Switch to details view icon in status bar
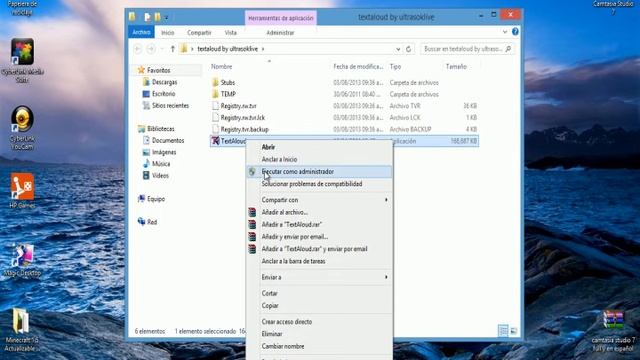 (503, 331)
